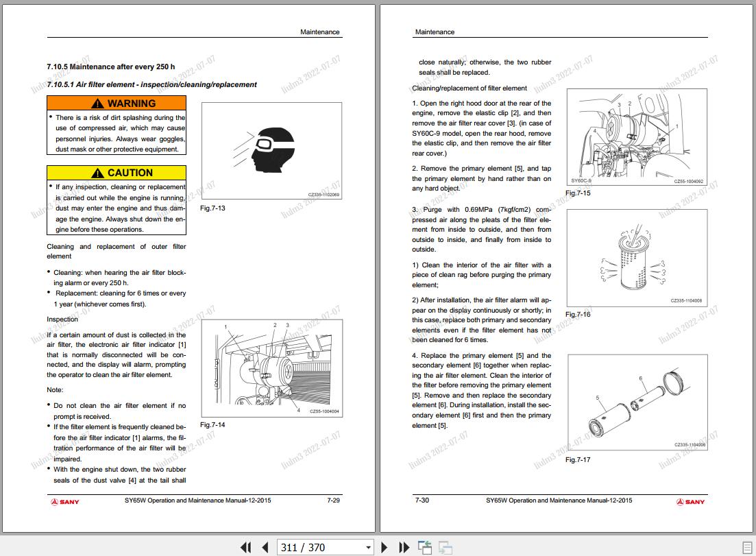Click the air filter diagram Fig.7-14
The width and height of the screenshot is (756, 556).
click(x=272, y=368)
